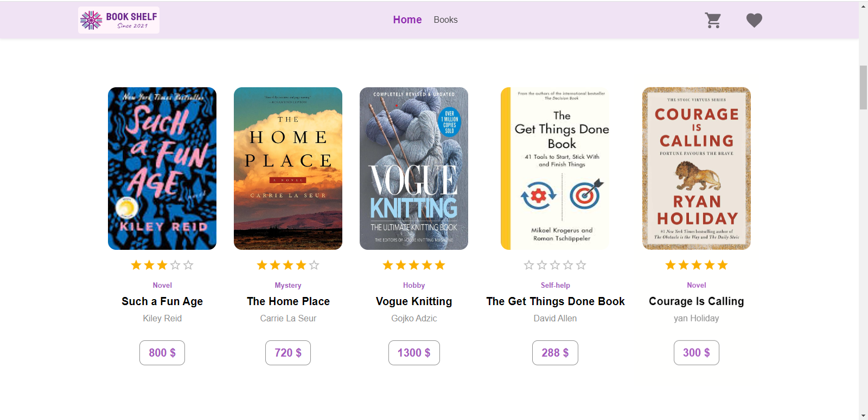Image resolution: width=868 pixels, height=420 pixels.
Task: Open the Books nav item
Action: click(445, 20)
